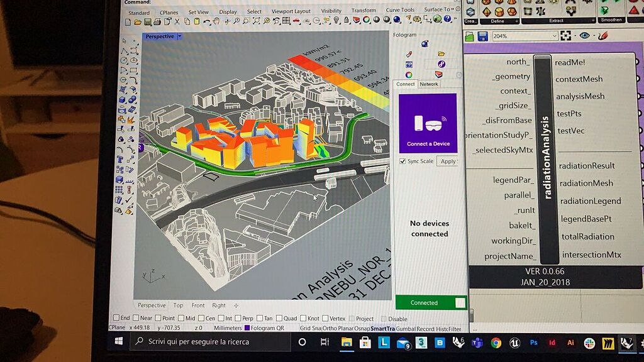The image size is (644, 362).
Task: Click the purple Grasshopper icon in Fologram panel
Action: 441,64
